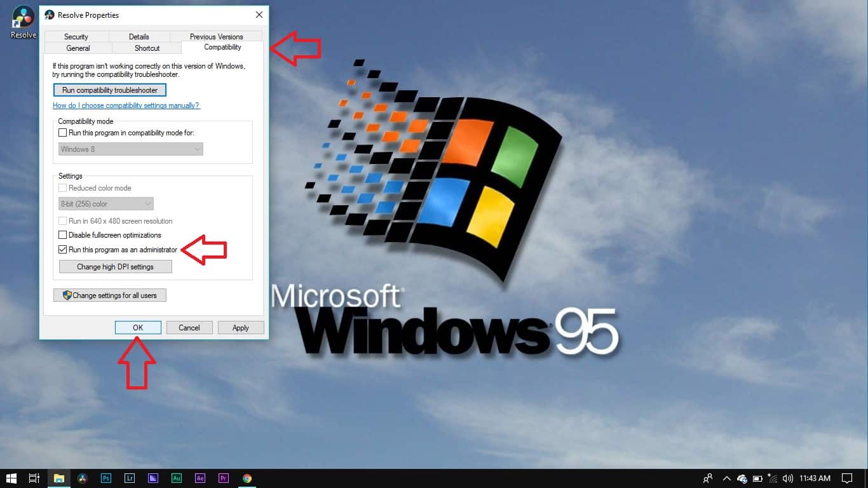Click the 'Settings' group label
The height and width of the screenshot is (488, 868).
[71, 176]
